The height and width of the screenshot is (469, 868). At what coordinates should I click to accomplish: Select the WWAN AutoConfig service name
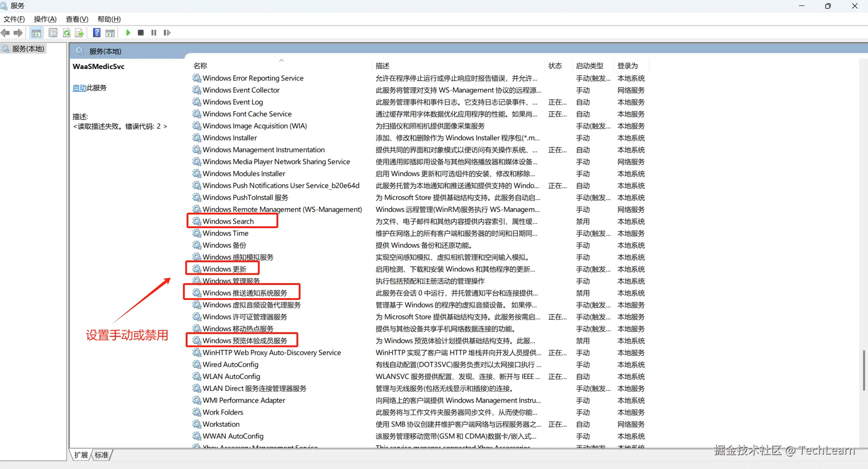(x=233, y=436)
